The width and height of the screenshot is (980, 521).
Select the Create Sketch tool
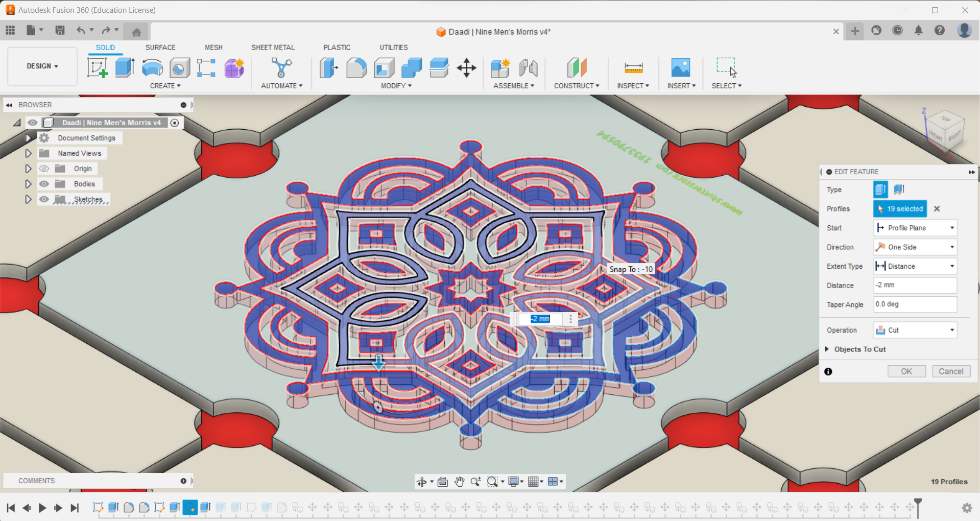point(97,68)
